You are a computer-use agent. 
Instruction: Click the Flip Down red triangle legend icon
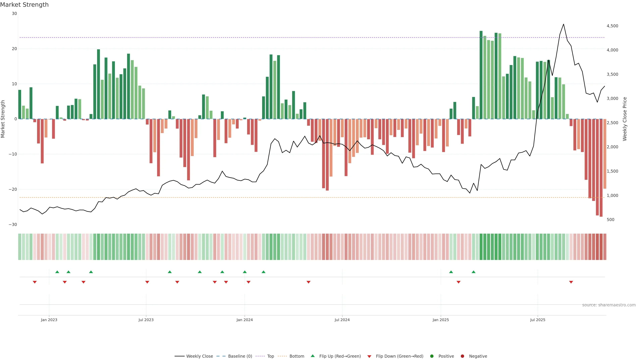point(369,356)
